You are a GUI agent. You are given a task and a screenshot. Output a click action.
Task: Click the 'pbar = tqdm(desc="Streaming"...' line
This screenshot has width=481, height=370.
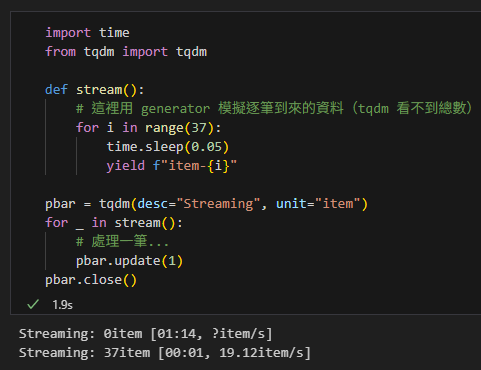coord(206,204)
